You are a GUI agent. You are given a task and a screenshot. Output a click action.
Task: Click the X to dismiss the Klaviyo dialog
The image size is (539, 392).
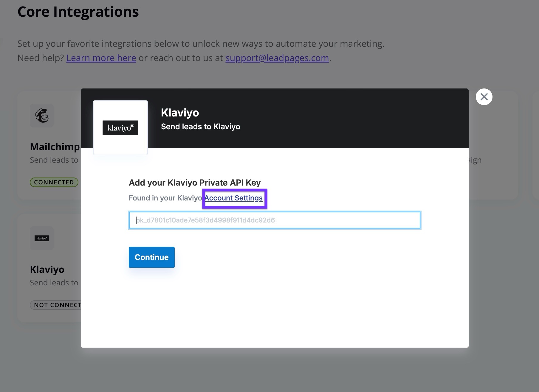[x=484, y=97]
